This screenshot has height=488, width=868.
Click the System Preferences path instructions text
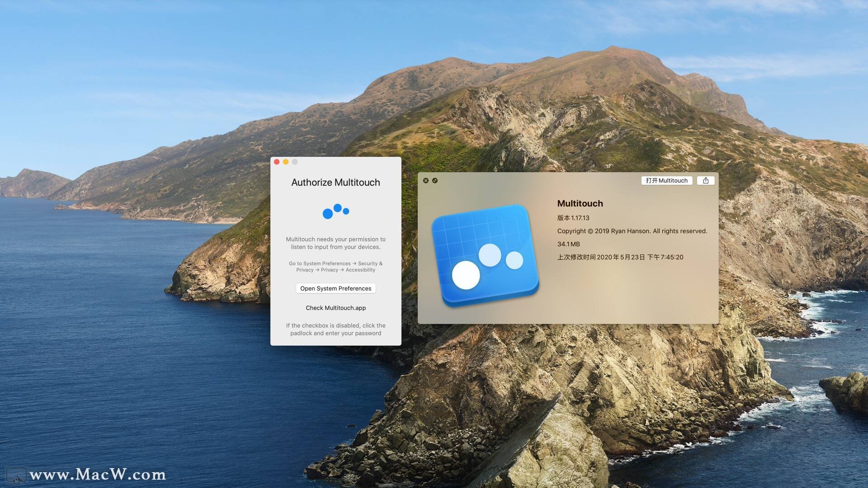coord(336,267)
